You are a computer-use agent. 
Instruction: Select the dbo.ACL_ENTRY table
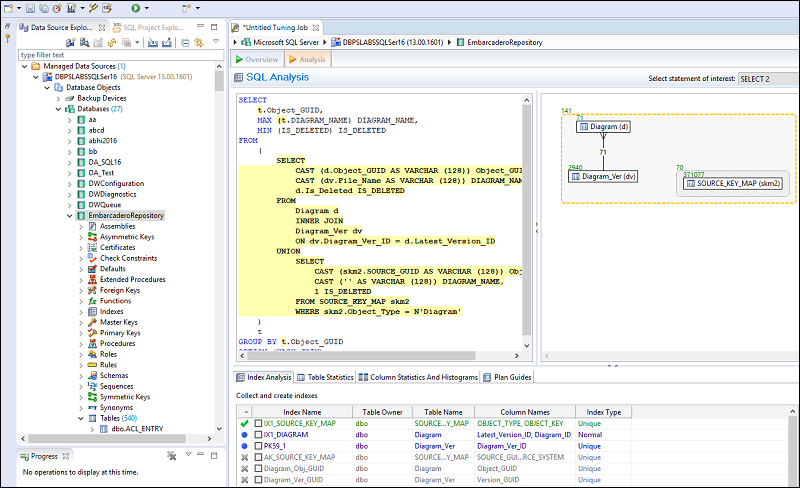coord(137,429)
